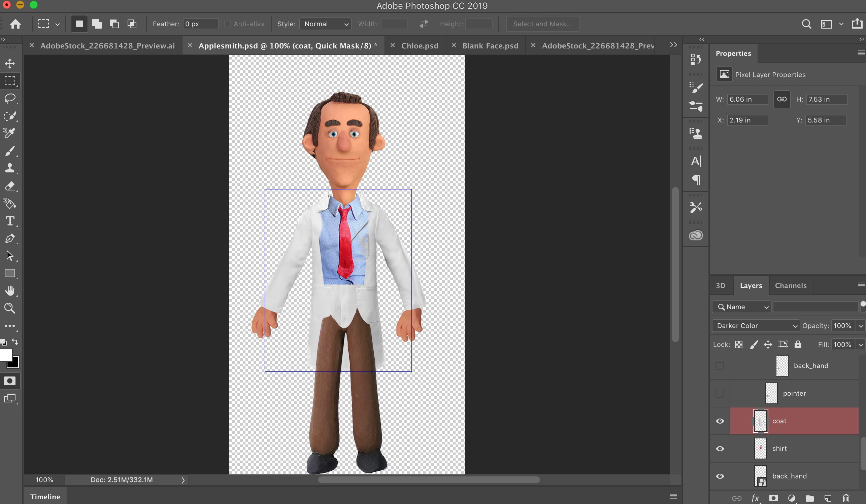This screenshot has width=866, height=504.
Task: Open the Timeline panel
Action: click(45, 497)
